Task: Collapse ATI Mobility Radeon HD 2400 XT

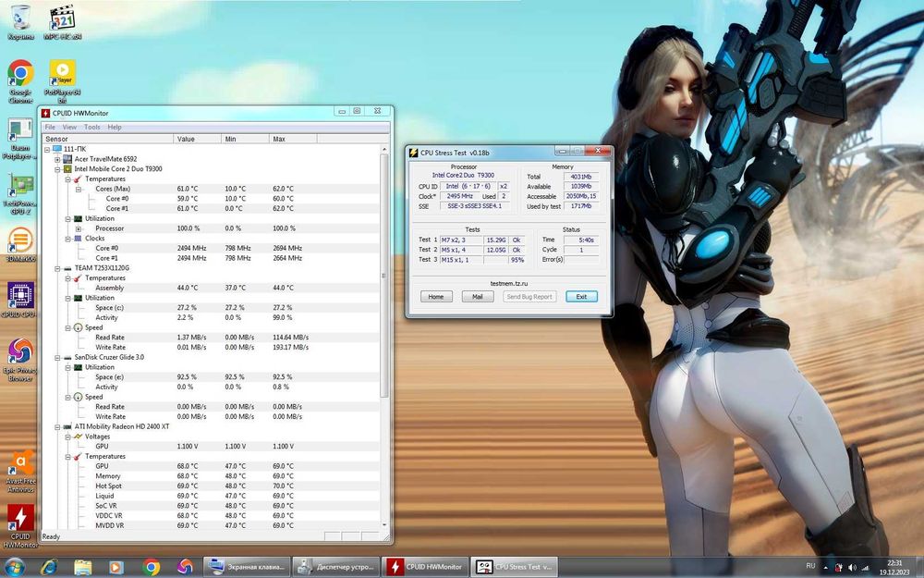Action: tap(57, 426)
